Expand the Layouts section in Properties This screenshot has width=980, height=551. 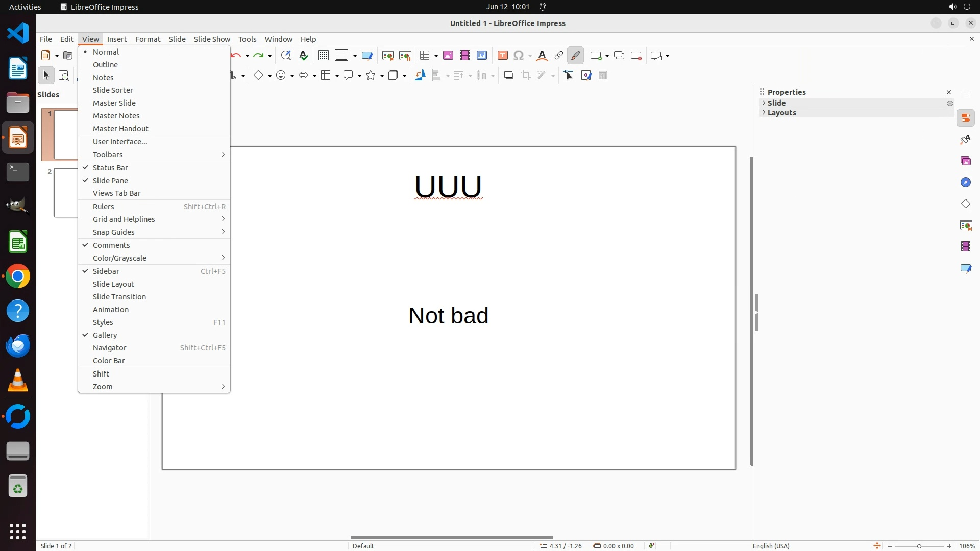click(x=781, y=113)
